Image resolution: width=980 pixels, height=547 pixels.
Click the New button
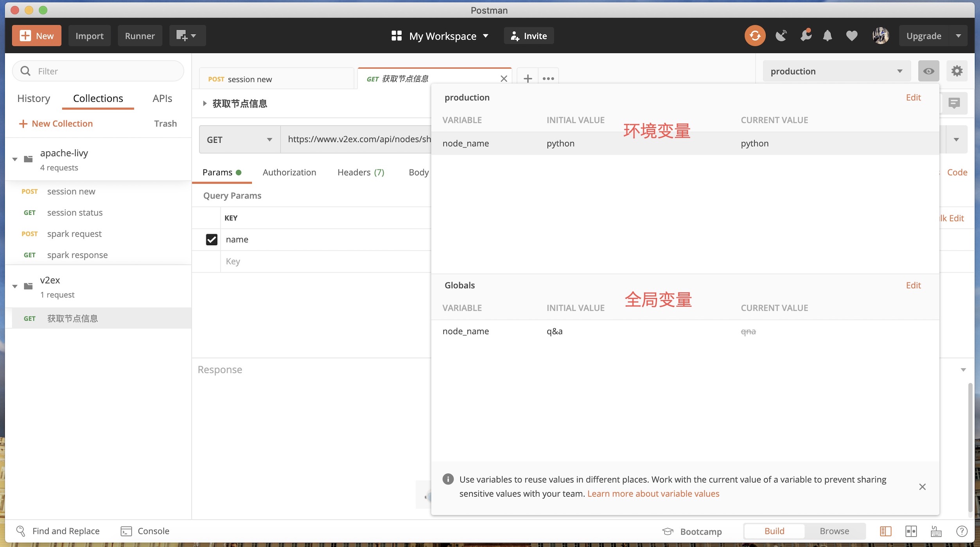pyautogui.click(x=36, y=36)
